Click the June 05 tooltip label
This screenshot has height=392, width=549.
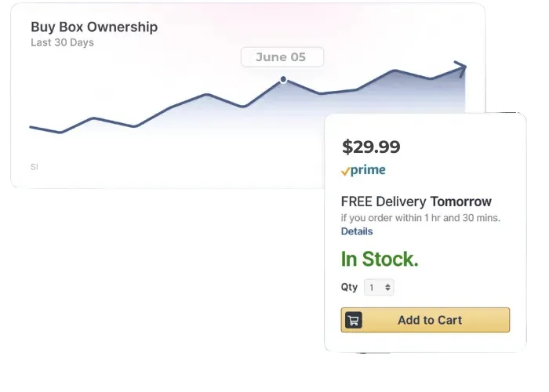click(x=282, y=56)
